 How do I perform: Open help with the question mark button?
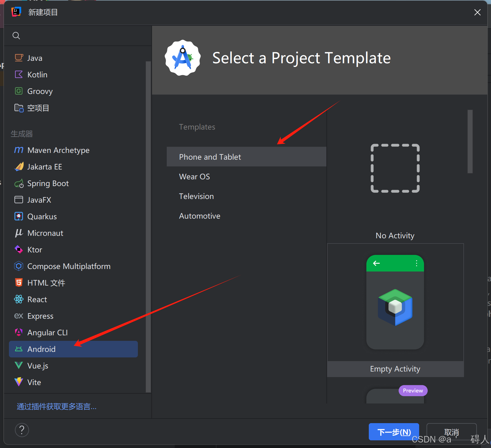(x=22, y=430)
